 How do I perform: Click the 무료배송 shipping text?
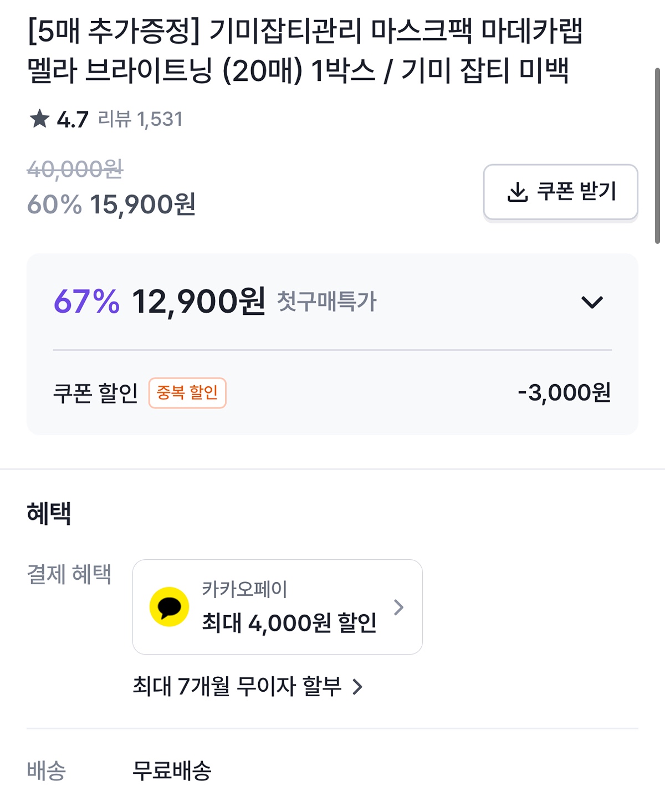click(172, 770)
